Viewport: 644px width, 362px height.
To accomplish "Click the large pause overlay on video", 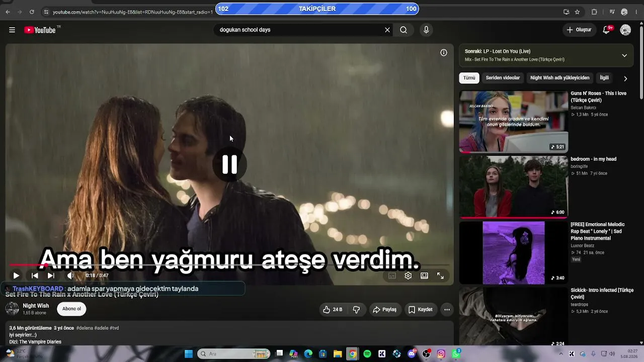I will coord(230,164).
